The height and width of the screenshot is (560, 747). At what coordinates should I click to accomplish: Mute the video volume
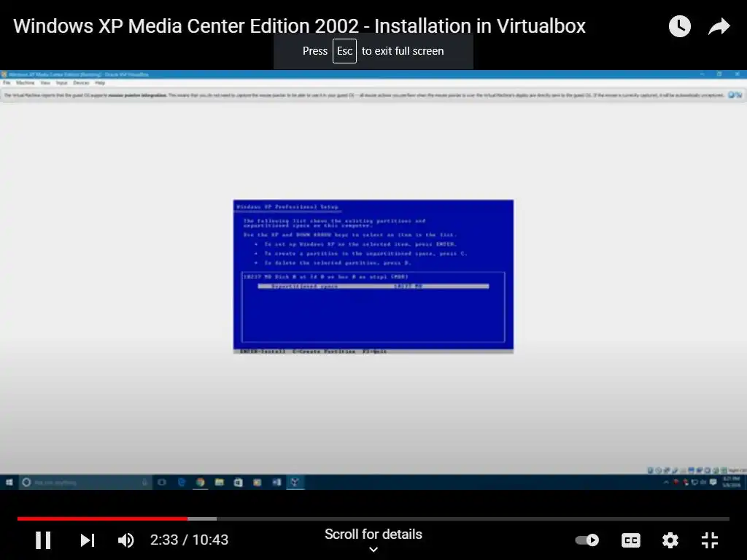click(125, 540)
